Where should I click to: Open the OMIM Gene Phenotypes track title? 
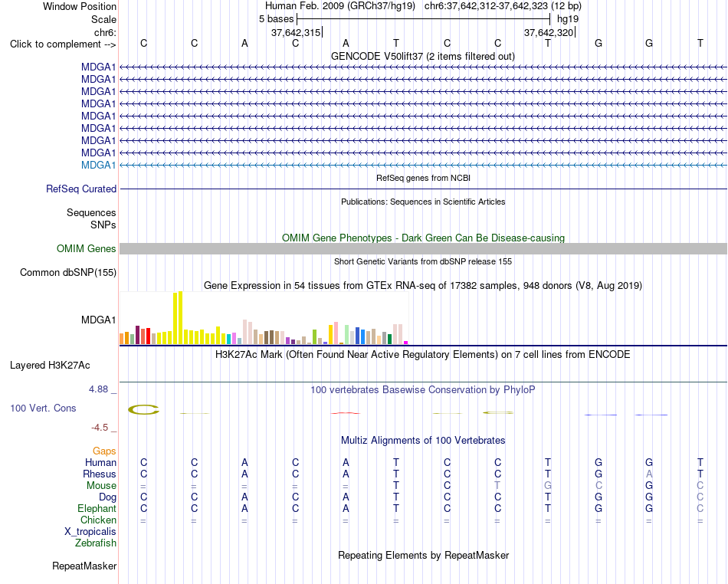(424, 238)
